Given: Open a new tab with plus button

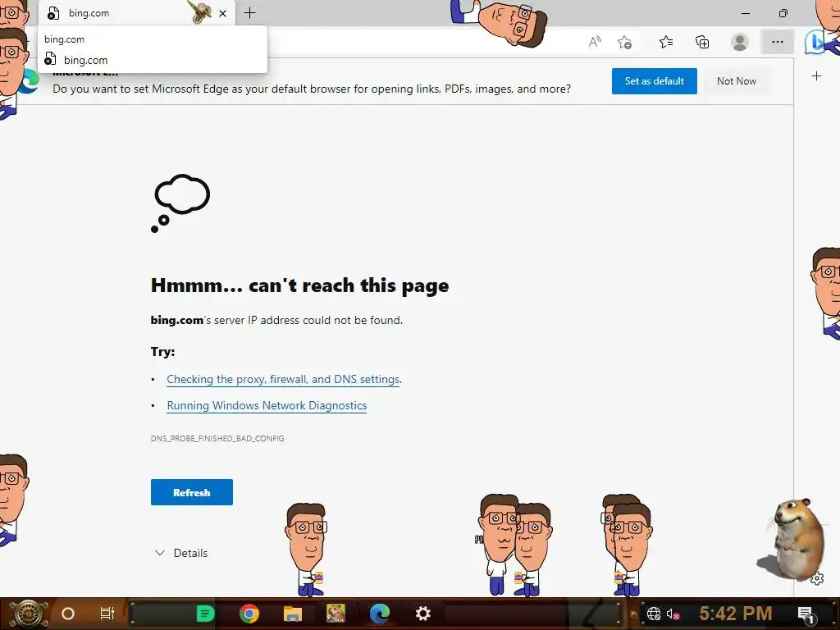Looking at the screenshot, I should [x=249, y=13].
